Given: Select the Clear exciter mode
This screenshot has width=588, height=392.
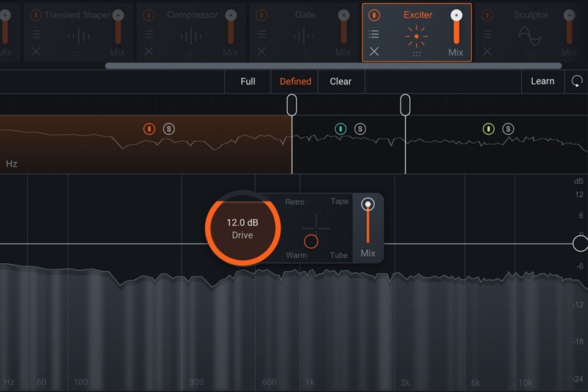Looking at the screenshot, I should [x=340, y=82].
